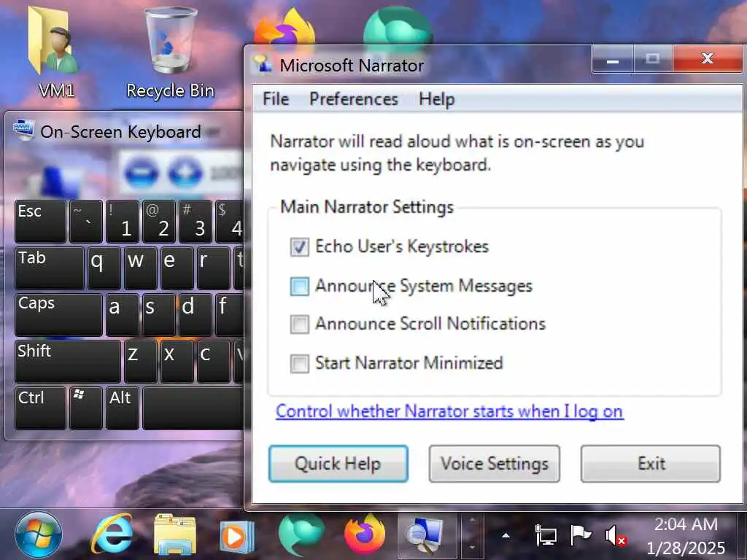
Task: Click the taskbar toolbar down arrow
Action: point(472,548)
